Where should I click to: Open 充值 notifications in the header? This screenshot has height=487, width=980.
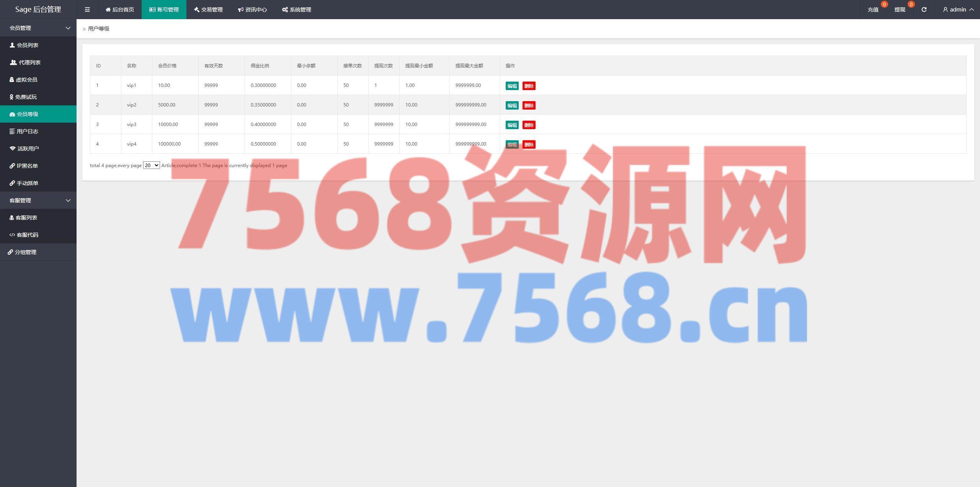click(873, 10)
